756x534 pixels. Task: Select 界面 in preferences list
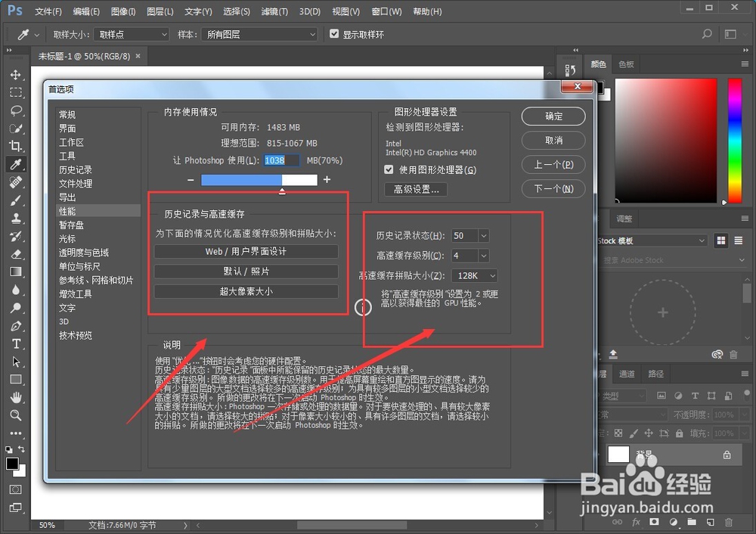67,129
